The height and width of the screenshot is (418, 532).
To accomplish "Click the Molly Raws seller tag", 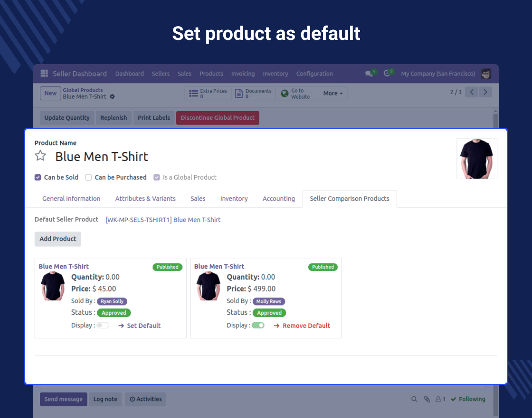I will point(269,301).
